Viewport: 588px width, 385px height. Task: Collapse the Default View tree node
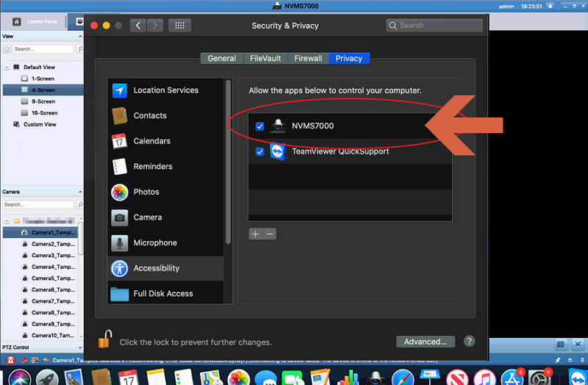[x=7, y=67]
